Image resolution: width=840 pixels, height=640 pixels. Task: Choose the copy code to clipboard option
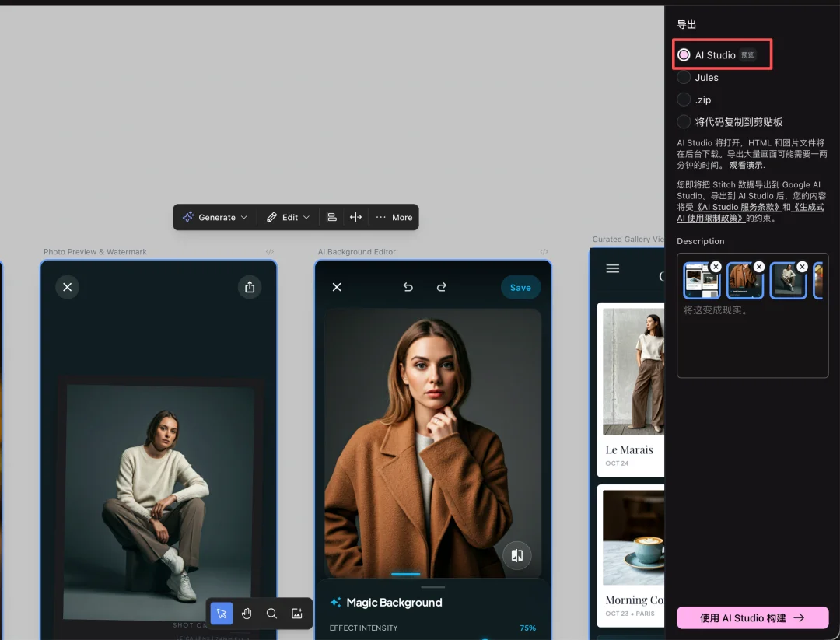click(x=684, y=122)
